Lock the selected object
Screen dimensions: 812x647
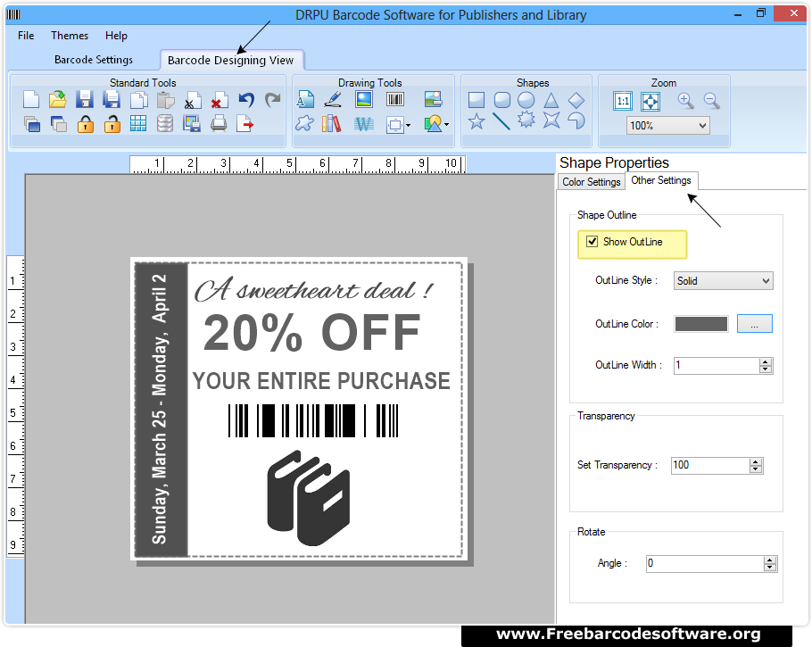(86, 124)
